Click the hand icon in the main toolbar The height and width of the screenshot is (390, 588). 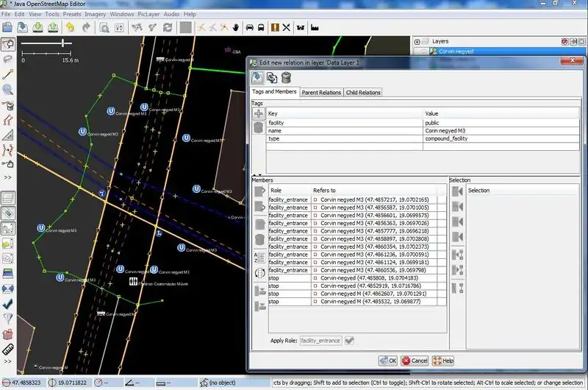235,27
